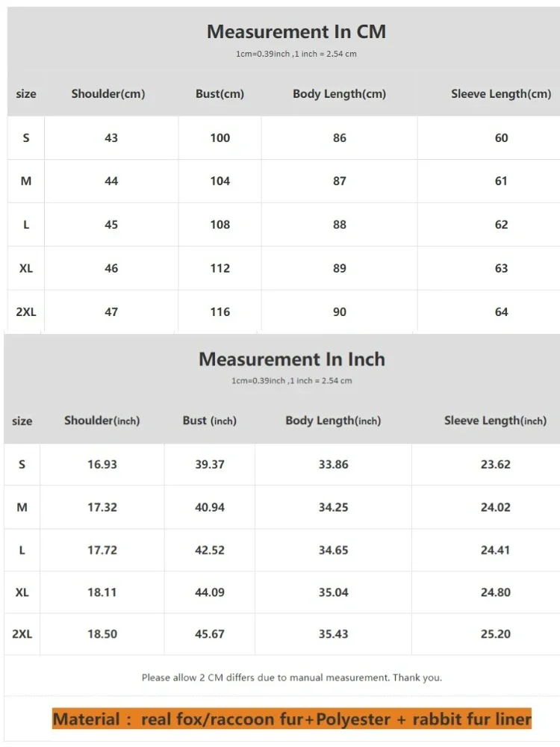The image size is (560, 747).
Task: Select the Shoulder(inch) column header
Action: (102, 421)
